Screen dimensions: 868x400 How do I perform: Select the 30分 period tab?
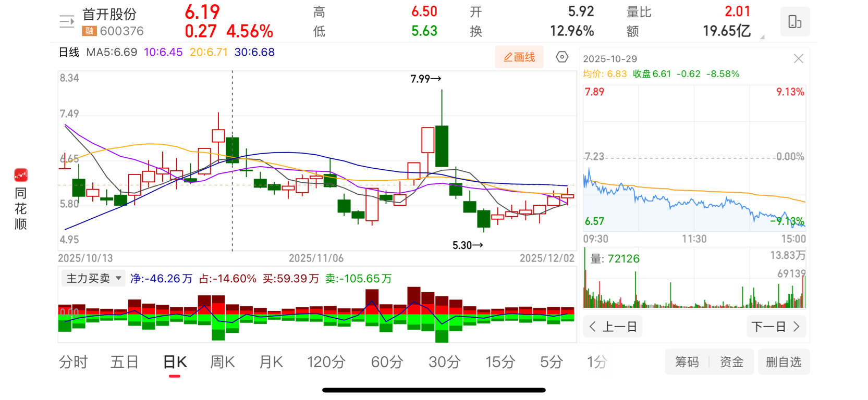(444, 362)
